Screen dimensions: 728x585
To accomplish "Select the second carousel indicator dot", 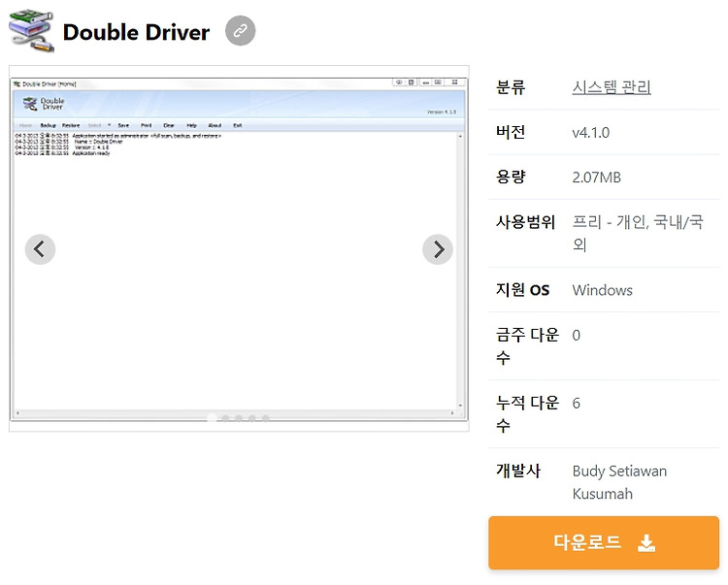I will pos(225,418).
